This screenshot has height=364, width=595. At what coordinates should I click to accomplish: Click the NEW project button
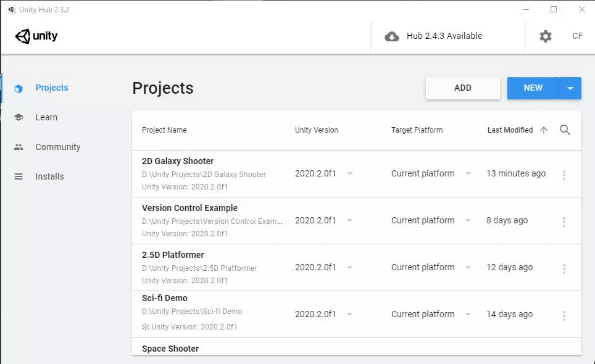click(x=533, y=88)
